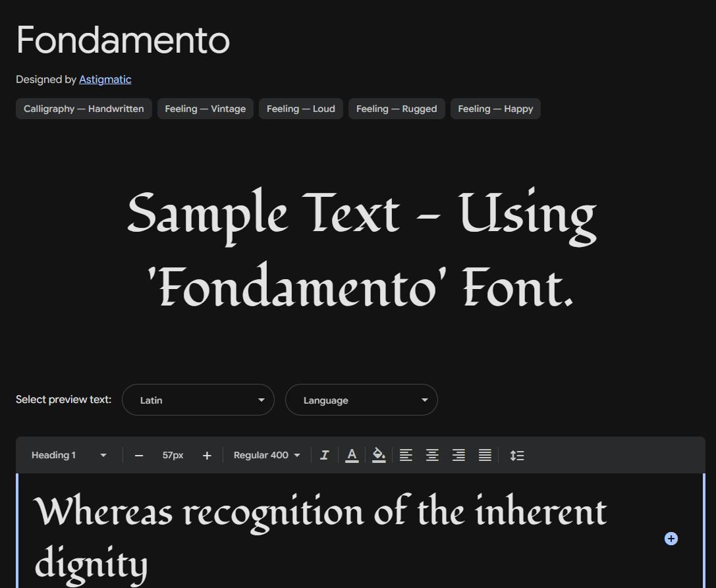Open the Latin script dropdown
Screen dimensions: 716x588
[x=198, y=400]
